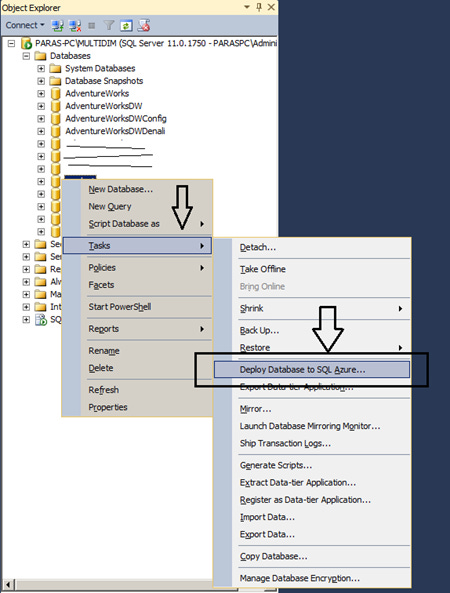Click the SQL Server Agent icon at tree bottom
The height and width of the screenshot is (593, 450).
pos(40,320)
